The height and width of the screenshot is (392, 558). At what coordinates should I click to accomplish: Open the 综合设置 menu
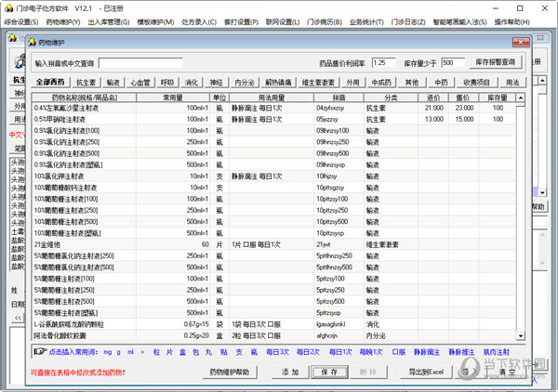21,22
